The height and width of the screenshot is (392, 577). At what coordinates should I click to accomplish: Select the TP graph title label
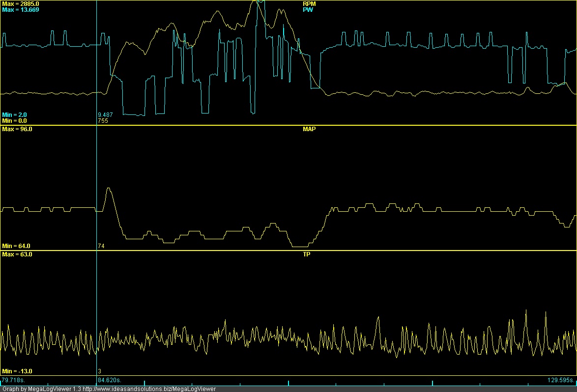307,254
